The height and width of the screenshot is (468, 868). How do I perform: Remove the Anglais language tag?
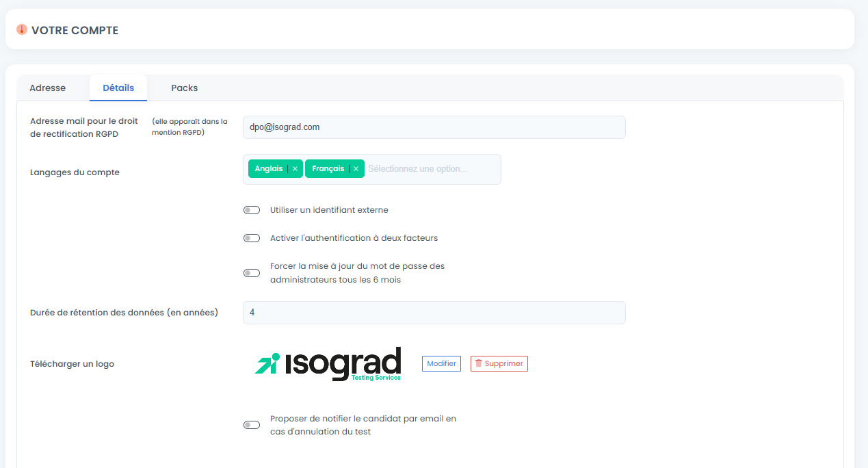pos(295,169)
